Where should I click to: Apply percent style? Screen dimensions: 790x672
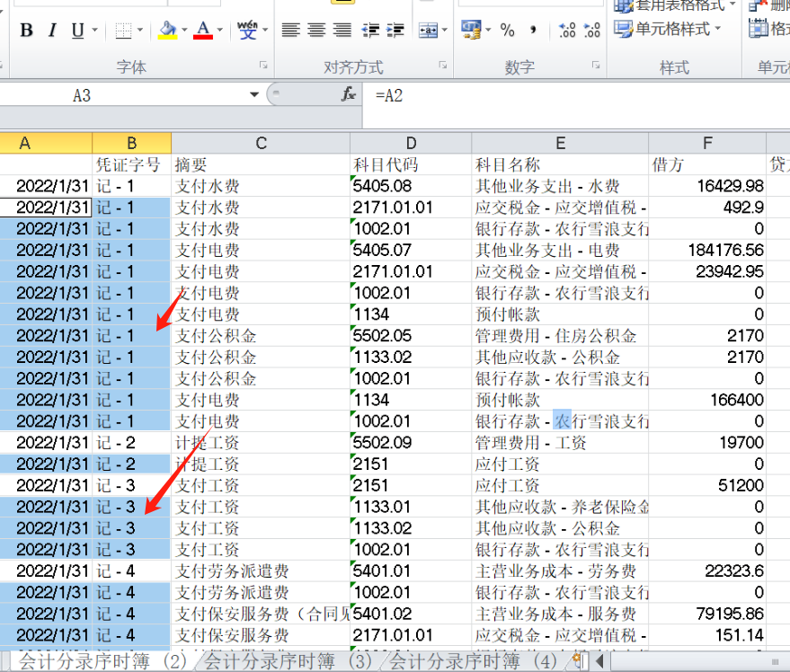tap(508, 31)
